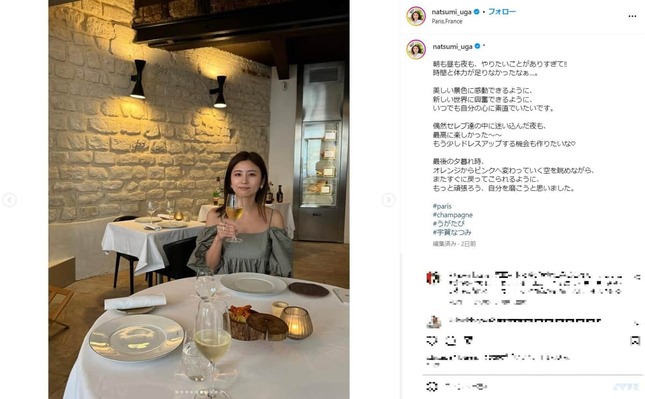Open the #champagne hashtag
Screen dimensions: 645x399
coord(452,215)
